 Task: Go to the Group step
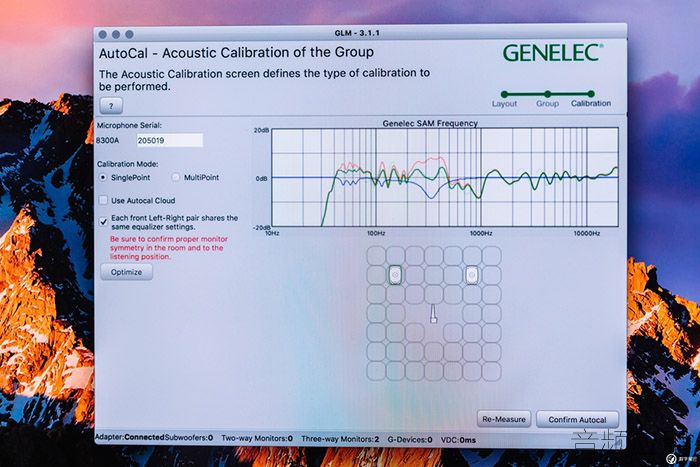point(547,99)
